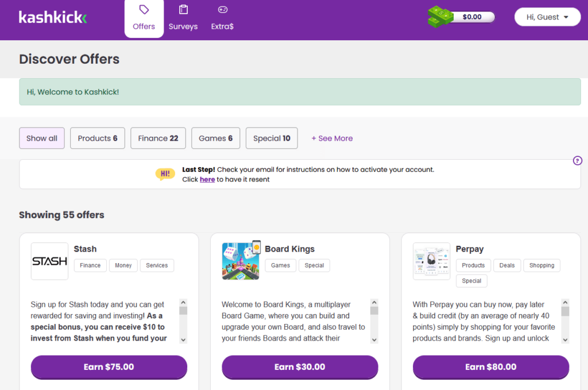The height and width of the screenshot is (390, 588).
Task: Click Earn $75.00 for Stash
Action: [x=109, y=367]
